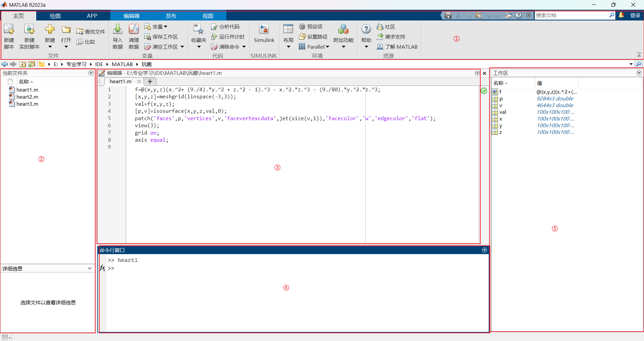Viewport: 644px width, 341px height.
Task: Click the search magnifier at address bar end
Action: tap(639, 64)
